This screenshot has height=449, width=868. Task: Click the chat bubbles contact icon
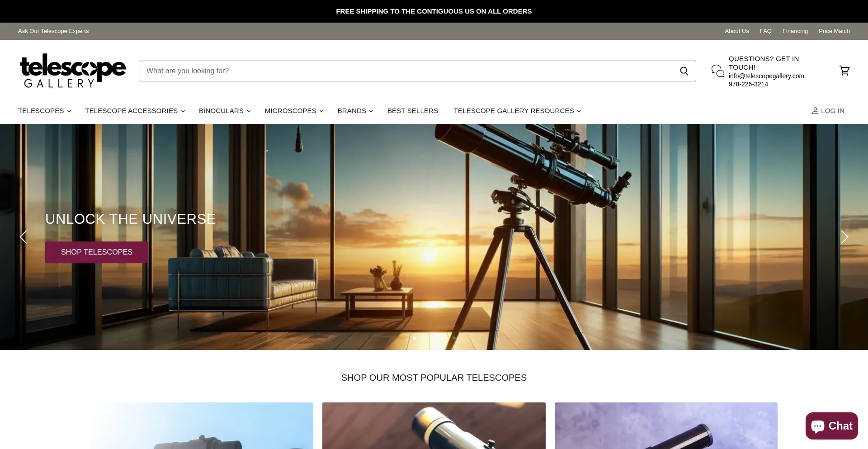click(717, 71)
